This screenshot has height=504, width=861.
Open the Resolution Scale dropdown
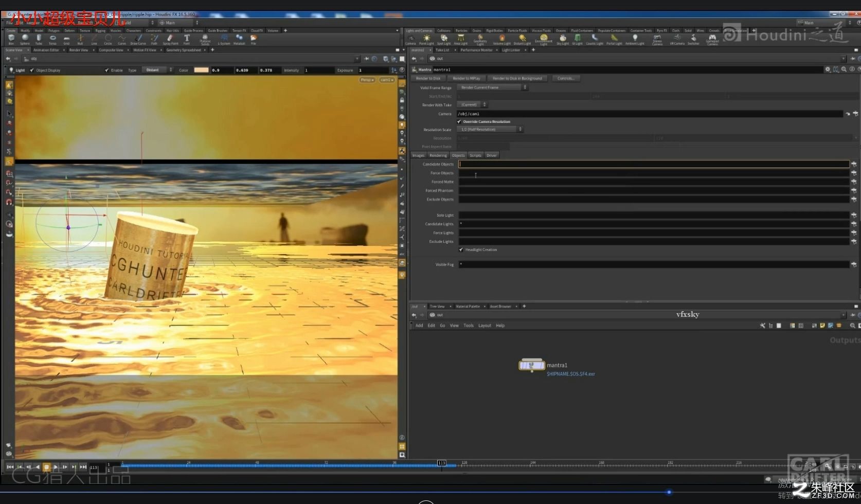click(x=490, y=129)
